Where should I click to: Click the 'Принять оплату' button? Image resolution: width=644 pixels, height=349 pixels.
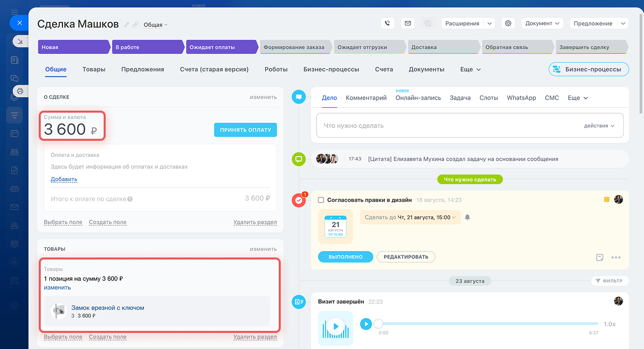[x=245, y=130]
